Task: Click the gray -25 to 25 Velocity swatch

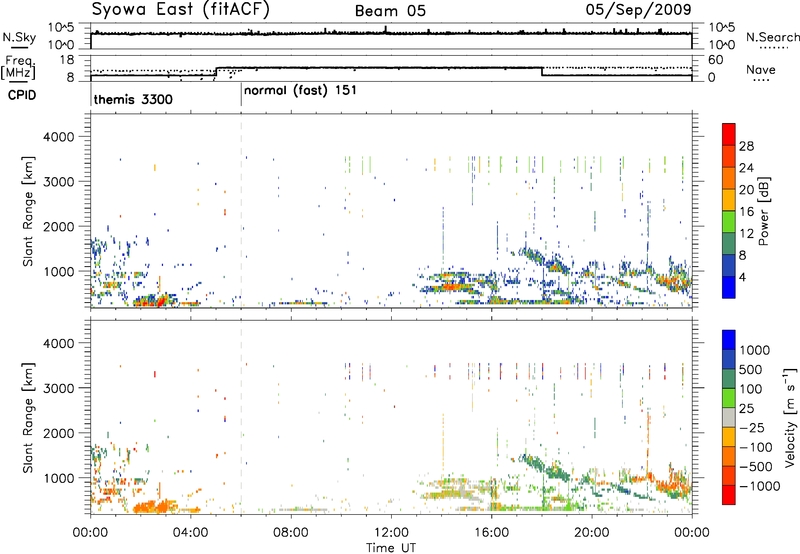Action: click(x=729, y=417)
